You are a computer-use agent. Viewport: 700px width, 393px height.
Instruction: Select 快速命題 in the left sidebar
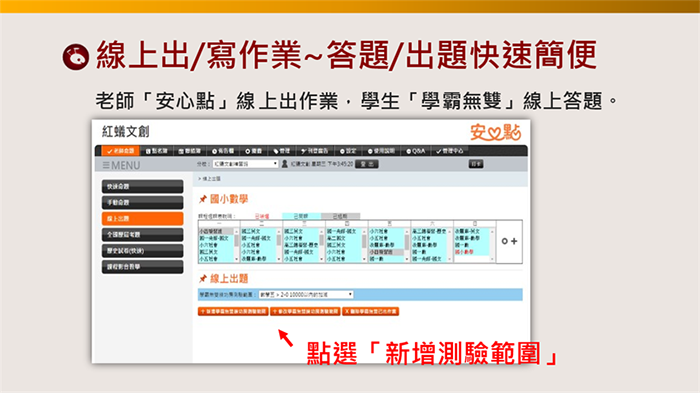tap(142, 186)
